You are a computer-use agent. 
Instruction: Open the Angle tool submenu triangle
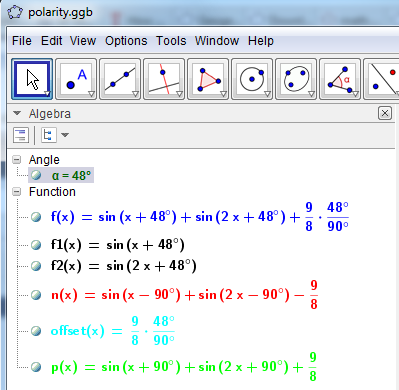(x=355, y=94)
